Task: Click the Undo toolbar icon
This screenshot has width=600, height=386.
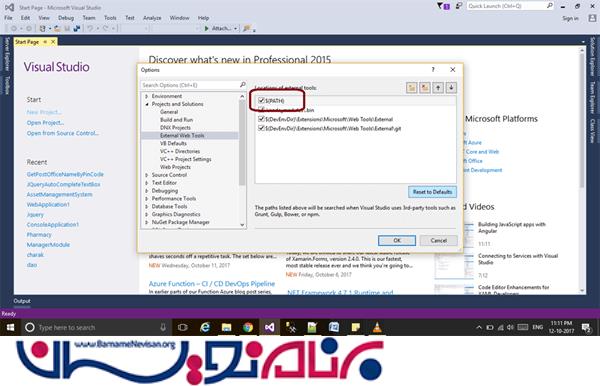Action: (90, 28)
